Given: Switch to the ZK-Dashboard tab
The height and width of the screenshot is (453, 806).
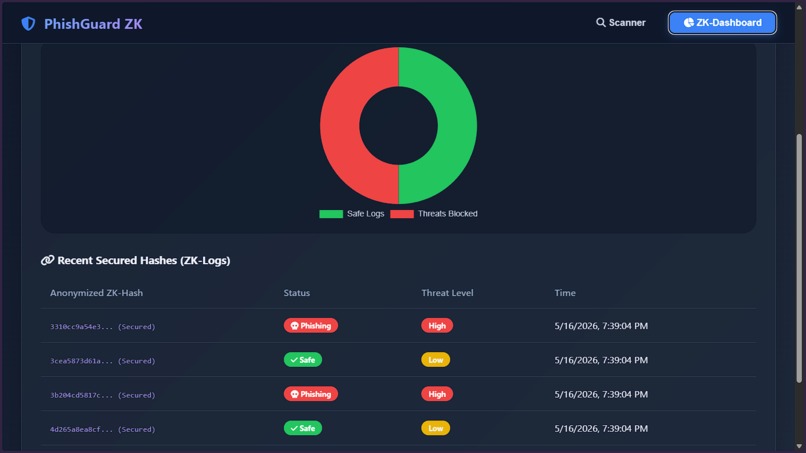Looking at the screenshot, I should 722,23.
